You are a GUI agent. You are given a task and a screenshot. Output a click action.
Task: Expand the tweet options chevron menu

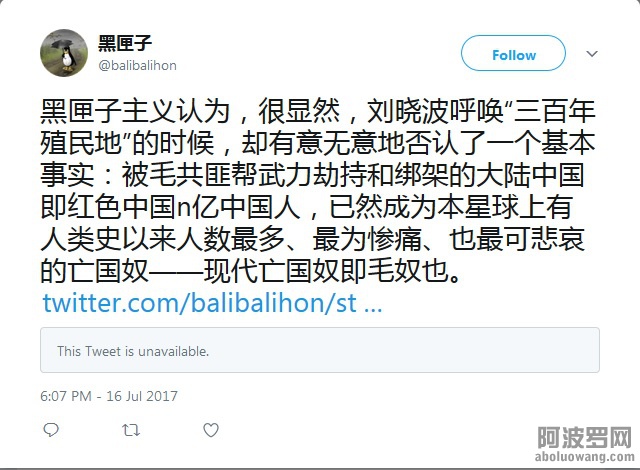coord(592,53)
